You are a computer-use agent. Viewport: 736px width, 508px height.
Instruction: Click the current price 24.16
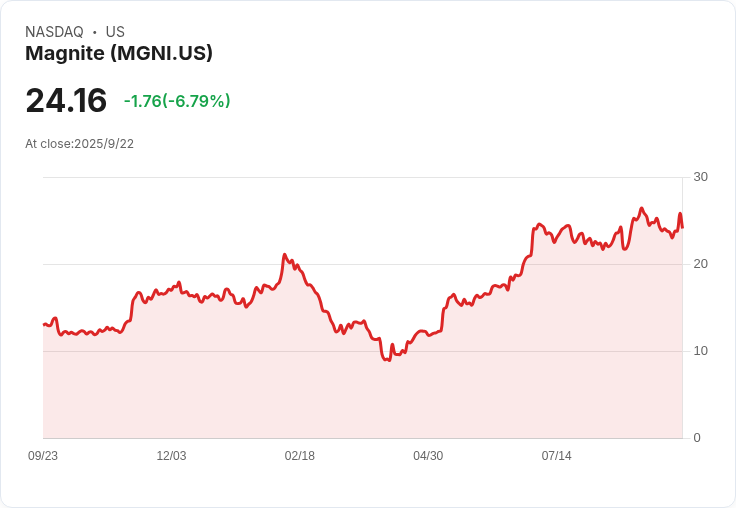[66, 100]
